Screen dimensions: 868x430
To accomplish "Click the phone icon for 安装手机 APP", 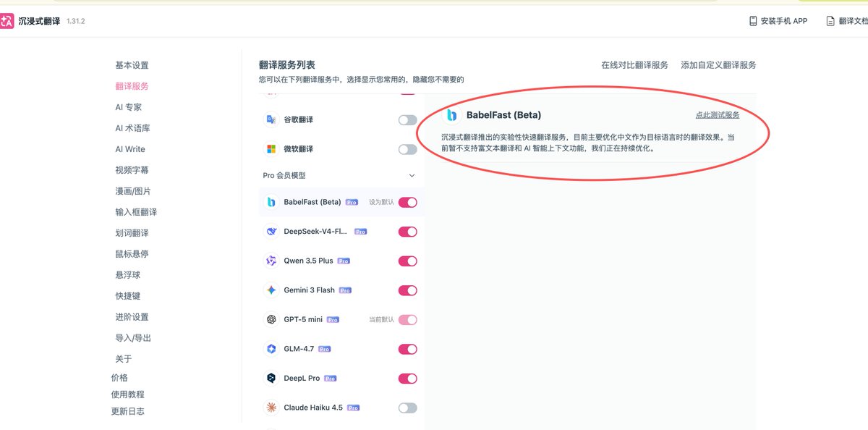I will point(753,21).
